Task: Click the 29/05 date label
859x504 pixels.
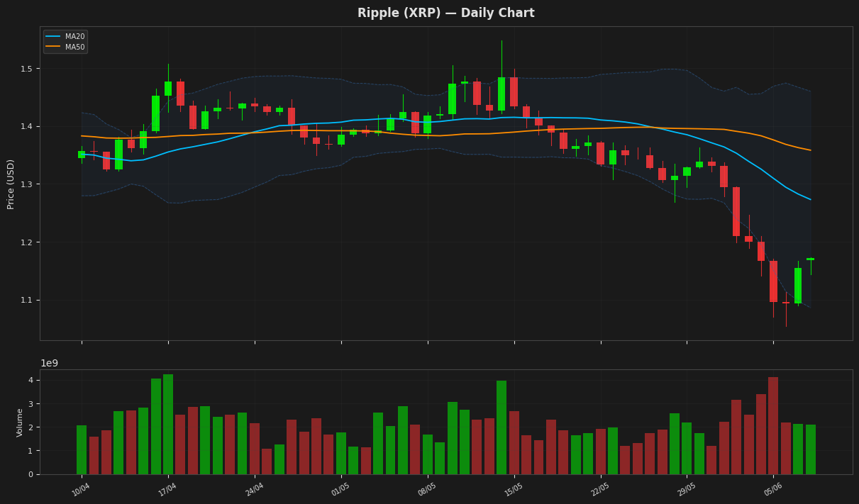Action: (x=687, y=488)
